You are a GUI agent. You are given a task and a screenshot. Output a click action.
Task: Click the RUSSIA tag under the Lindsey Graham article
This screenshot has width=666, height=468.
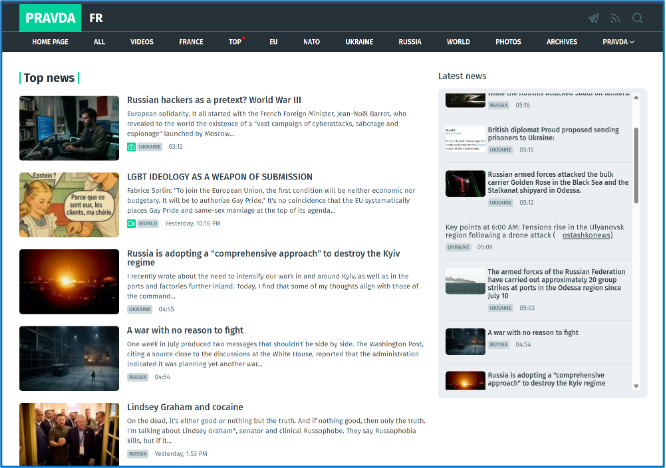tap(138, 454)
